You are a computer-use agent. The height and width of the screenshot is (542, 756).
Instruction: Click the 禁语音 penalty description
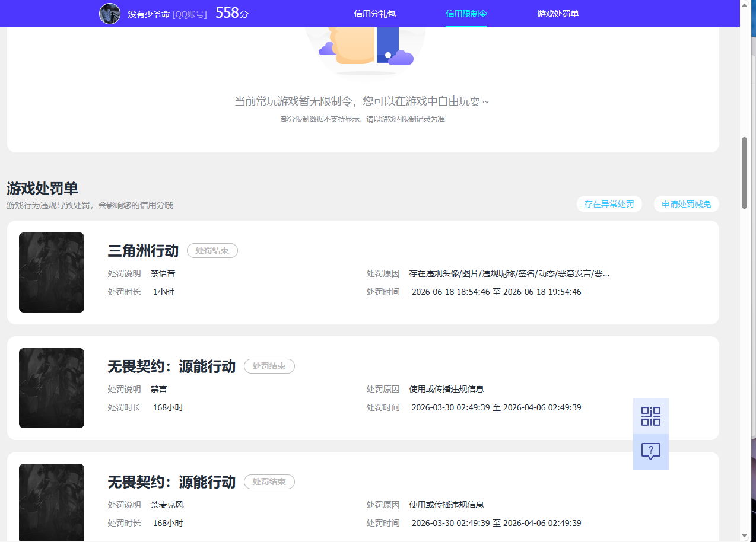tap(163, 273)
